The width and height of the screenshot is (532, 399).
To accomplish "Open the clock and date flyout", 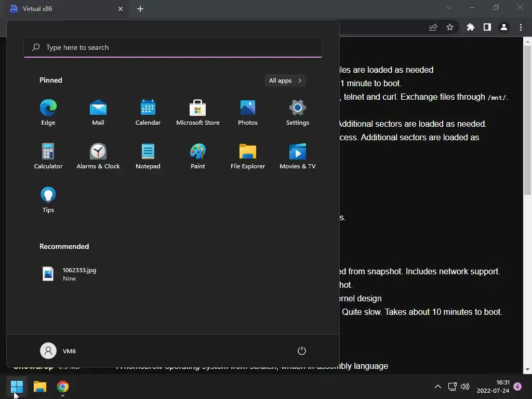I will (493, 387).
